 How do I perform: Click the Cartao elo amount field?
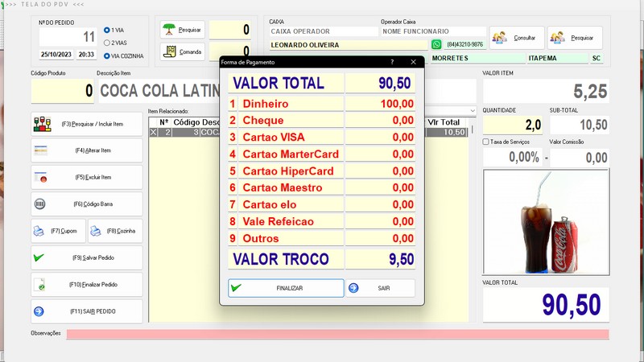click(380, 204)
